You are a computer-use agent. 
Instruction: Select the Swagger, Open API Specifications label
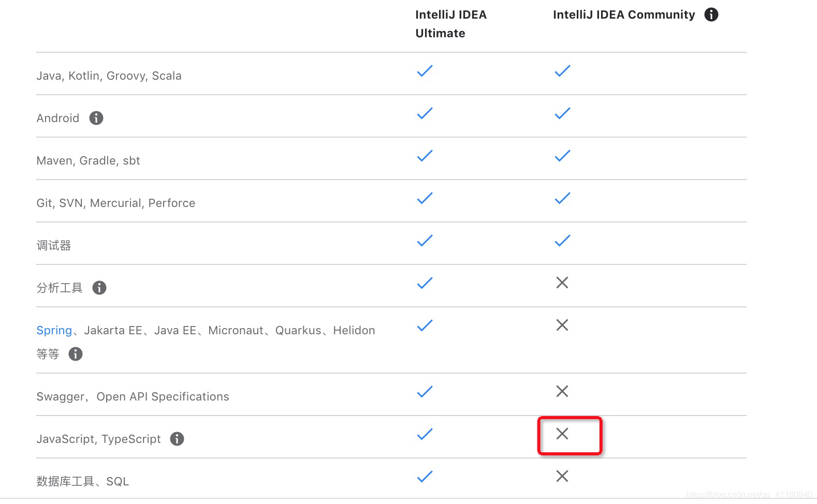133,396
